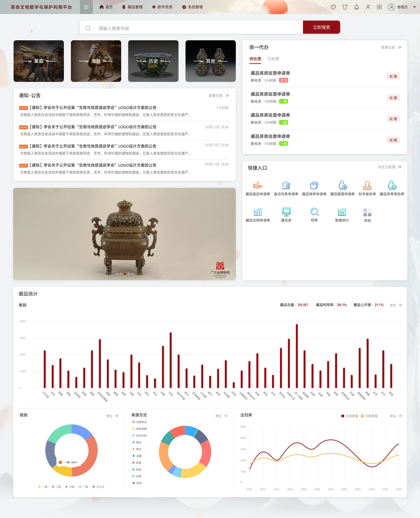This screenshot has width=420, height=518.
Task: Expand the 管理员 user dropdown arrow
Action: click(414, 7)
